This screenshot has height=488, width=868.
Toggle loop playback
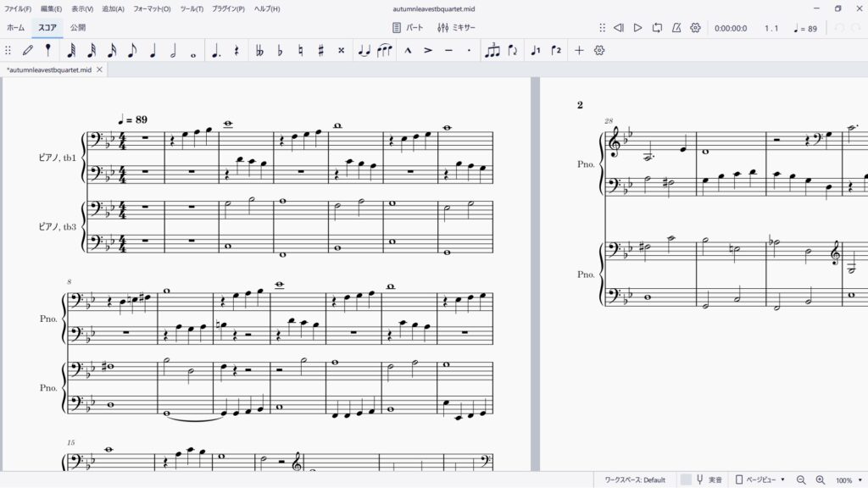point(657,28)
